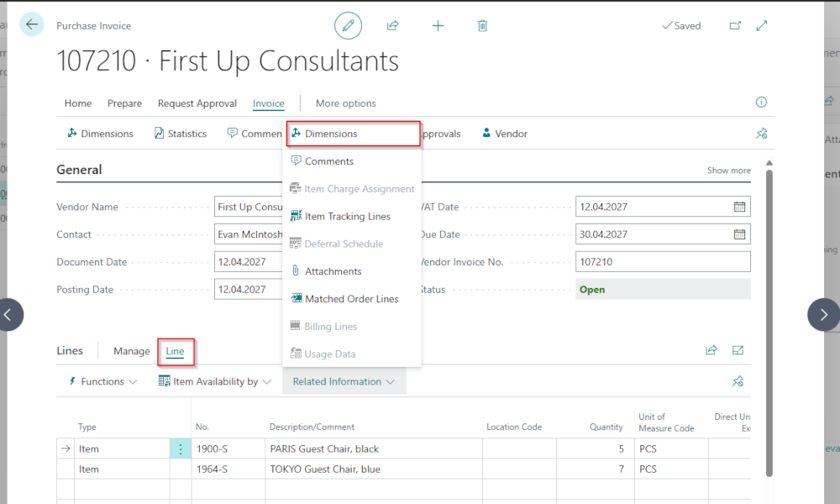840x504 pixels.
Task: Open Statistics in the action bar
Action: tap(181, 134)
